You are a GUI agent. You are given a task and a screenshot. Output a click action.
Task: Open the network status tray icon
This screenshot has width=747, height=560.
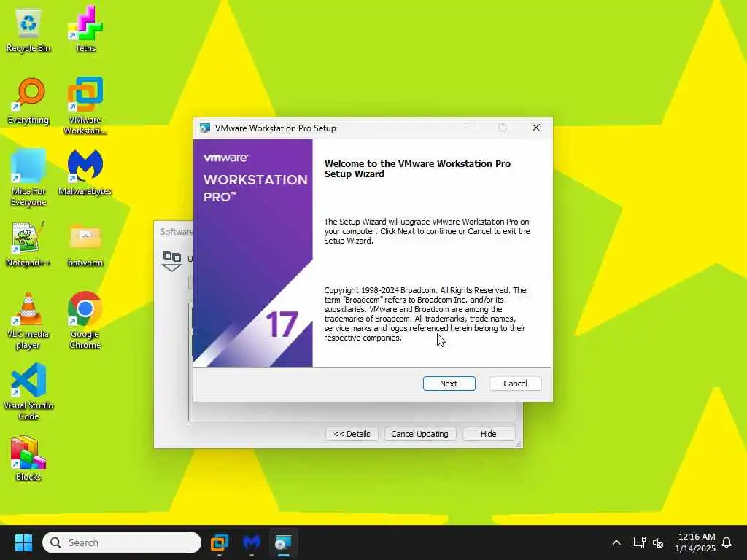click(639, 542)
